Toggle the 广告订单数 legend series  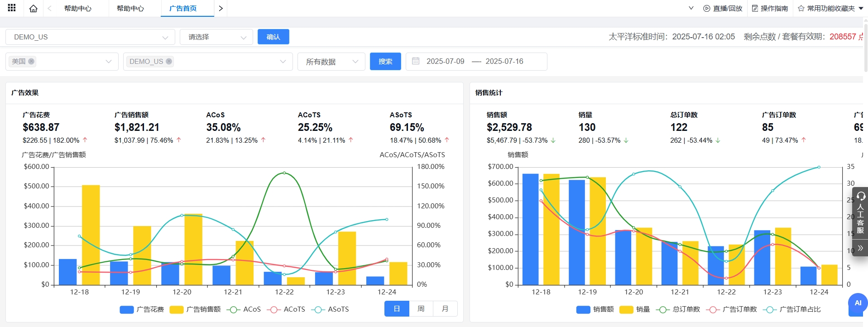coord(731,309)
